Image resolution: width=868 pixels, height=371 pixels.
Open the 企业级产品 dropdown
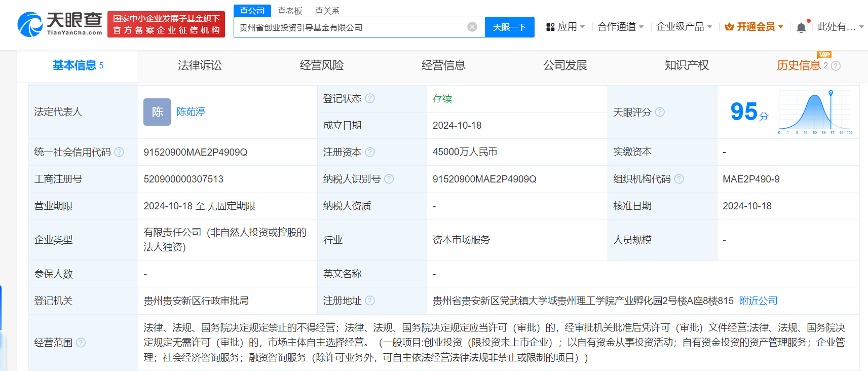[684, 27]
